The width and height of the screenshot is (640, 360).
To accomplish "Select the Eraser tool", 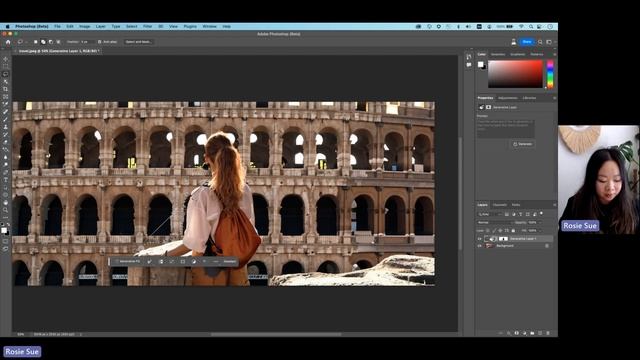I will (x=5, y=142).
